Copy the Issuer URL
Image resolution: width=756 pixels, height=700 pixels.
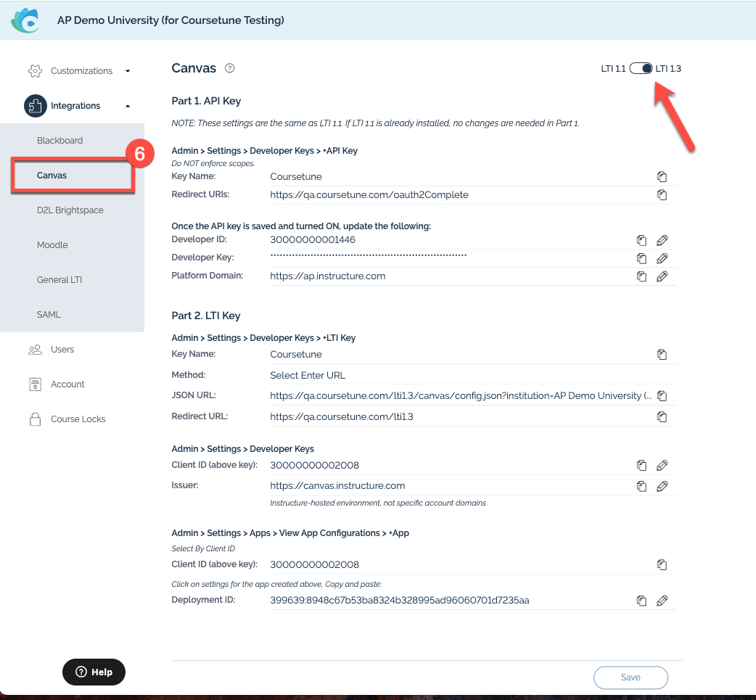pos(641,486)
